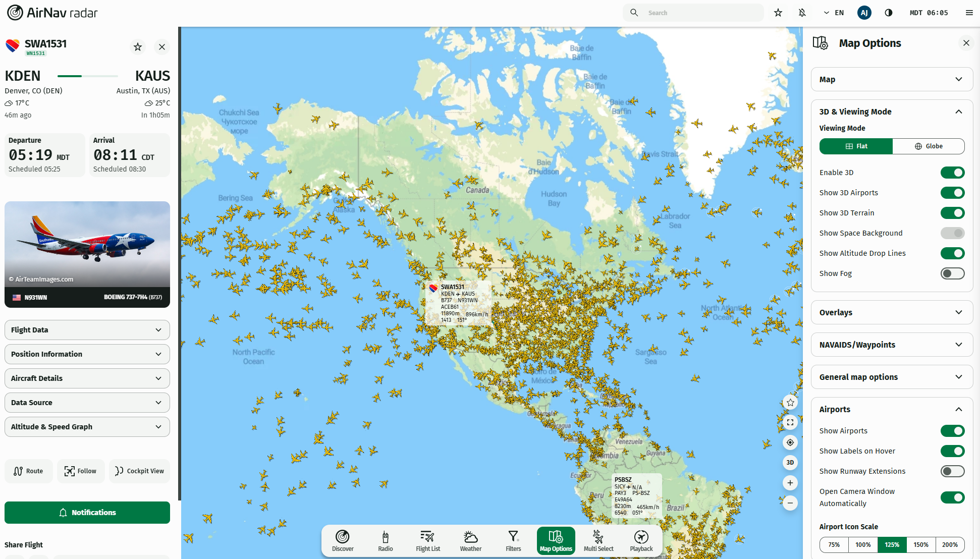This screenshot has width=980, height=559.
Task: Click the Route button
Action: tap(29, 471)
